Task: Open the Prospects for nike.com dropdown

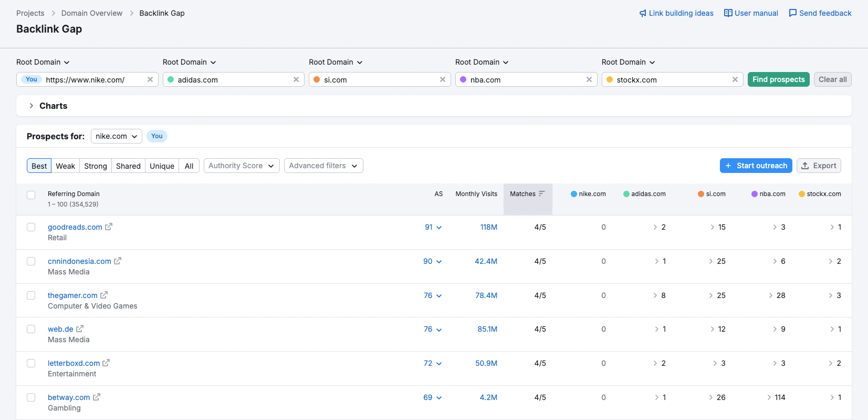Action: pos(117,136)
